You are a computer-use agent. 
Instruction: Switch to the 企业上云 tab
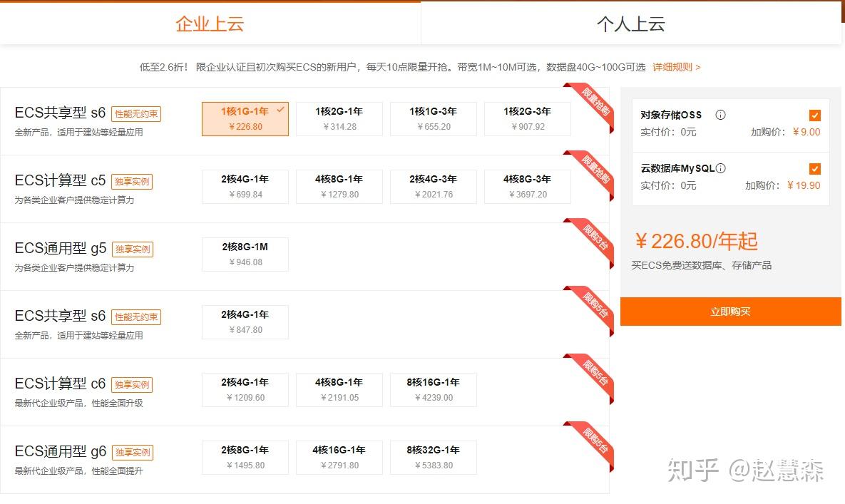210,23
